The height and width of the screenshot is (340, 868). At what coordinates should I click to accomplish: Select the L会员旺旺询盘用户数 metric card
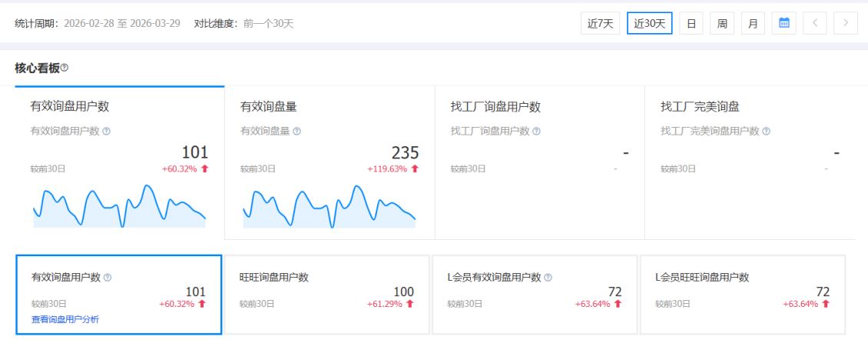coord(742,295)
